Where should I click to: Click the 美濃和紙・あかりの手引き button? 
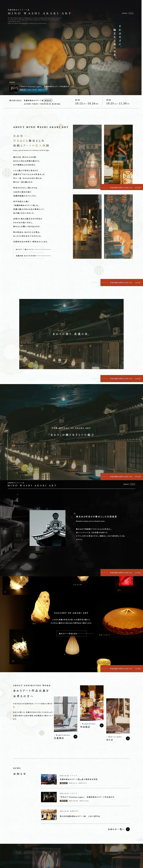(x=28, y=256)
